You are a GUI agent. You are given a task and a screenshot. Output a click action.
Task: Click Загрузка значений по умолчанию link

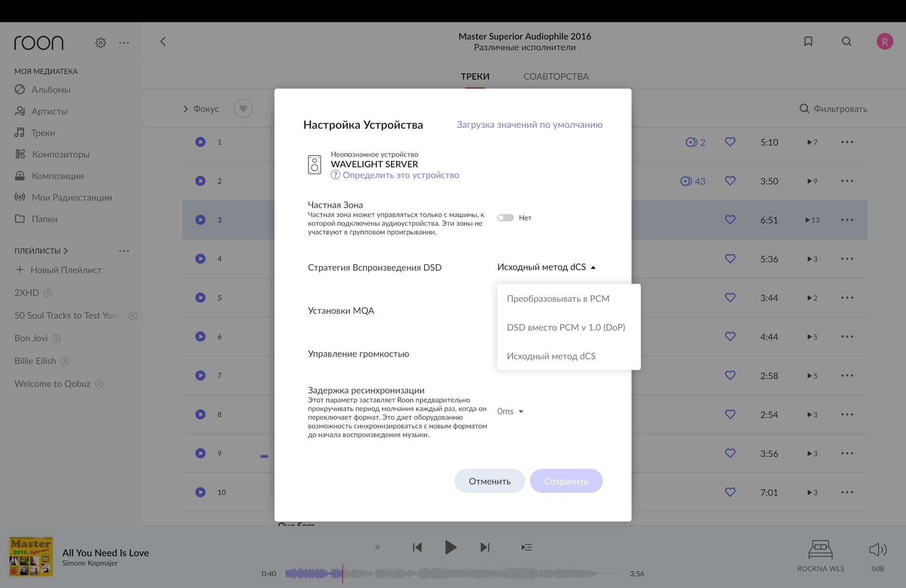[x=529, y=124]
